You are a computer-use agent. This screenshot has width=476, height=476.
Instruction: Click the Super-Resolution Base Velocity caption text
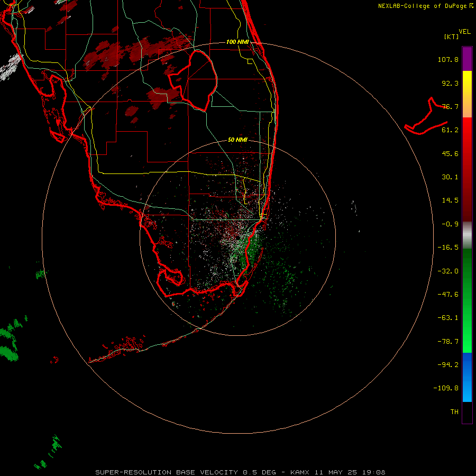click(241, 472)
